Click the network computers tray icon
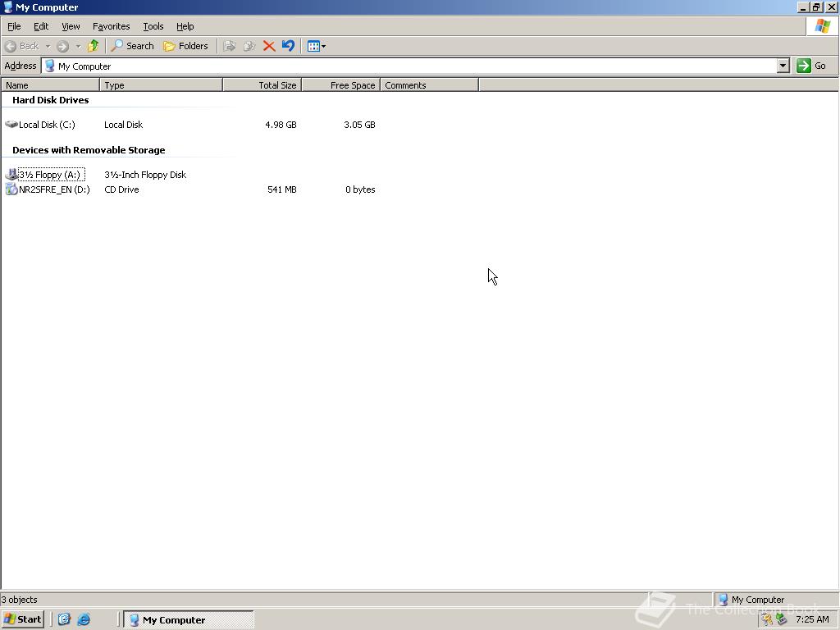Image resolution: width=840 pixels, height=630 pixels. (x=782, y=619)
